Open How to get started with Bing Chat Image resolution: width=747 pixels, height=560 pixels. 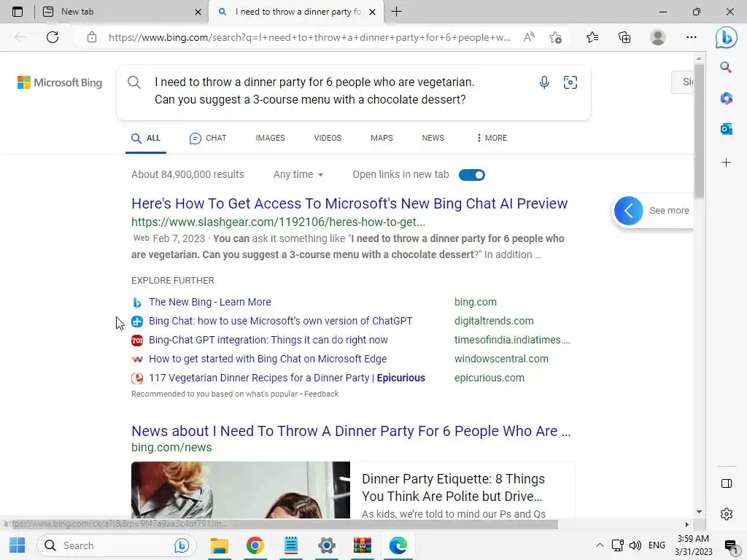[268, 359]
